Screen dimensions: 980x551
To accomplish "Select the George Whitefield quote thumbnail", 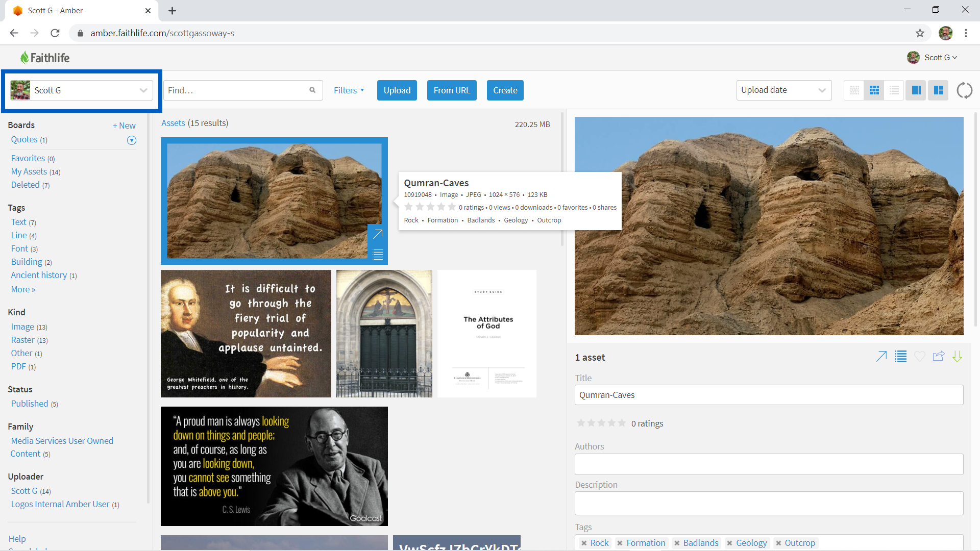I will (x=246, y=334).
